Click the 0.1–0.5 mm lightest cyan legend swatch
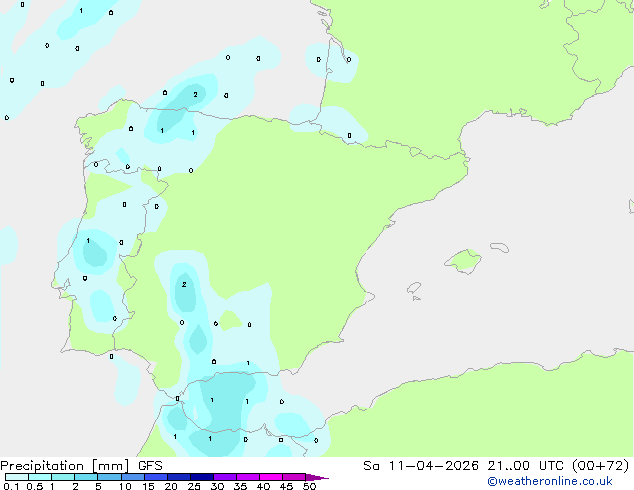 click(x=17, y=477)
